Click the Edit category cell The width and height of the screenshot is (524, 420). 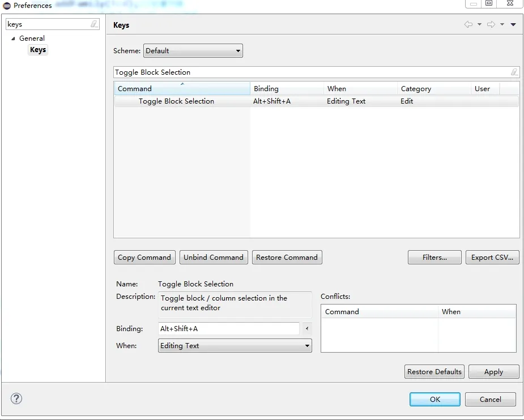pos(407,101)
